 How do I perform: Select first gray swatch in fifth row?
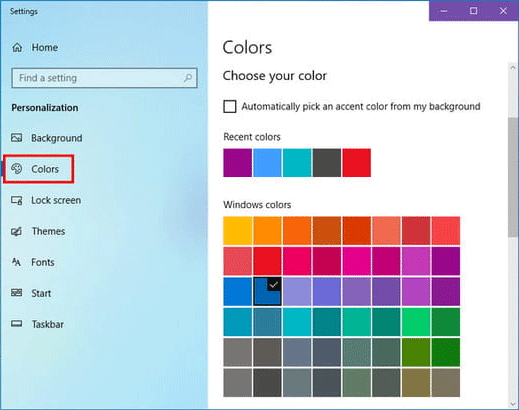click(238, 352)
